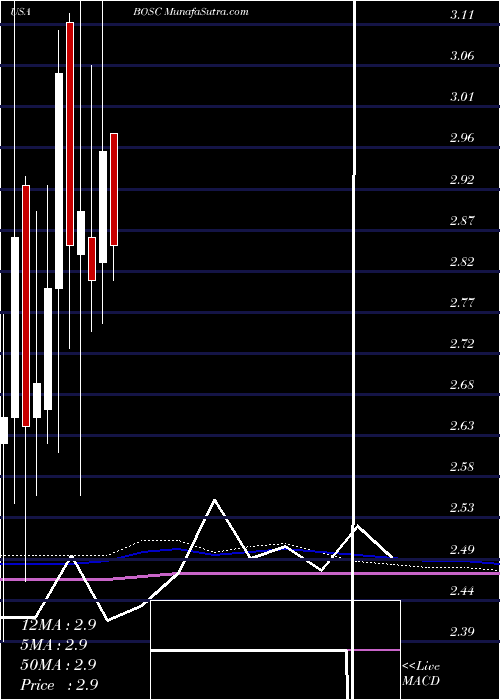Screen dimensions: 500x700
Task: Click the 2.39 price axis label
Action: [x=461, y=632]
